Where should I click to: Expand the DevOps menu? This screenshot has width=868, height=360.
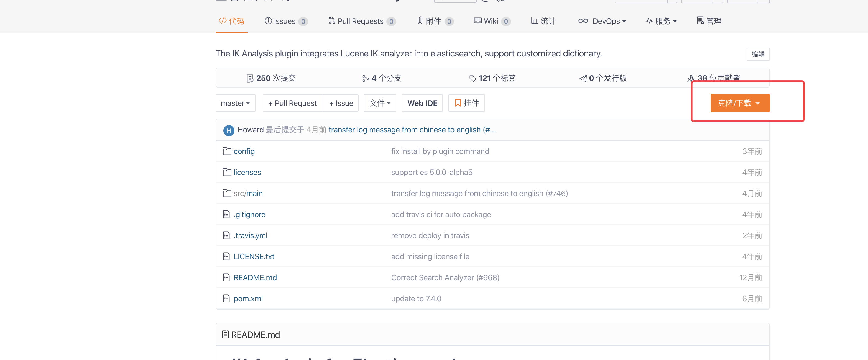(602, 21)
